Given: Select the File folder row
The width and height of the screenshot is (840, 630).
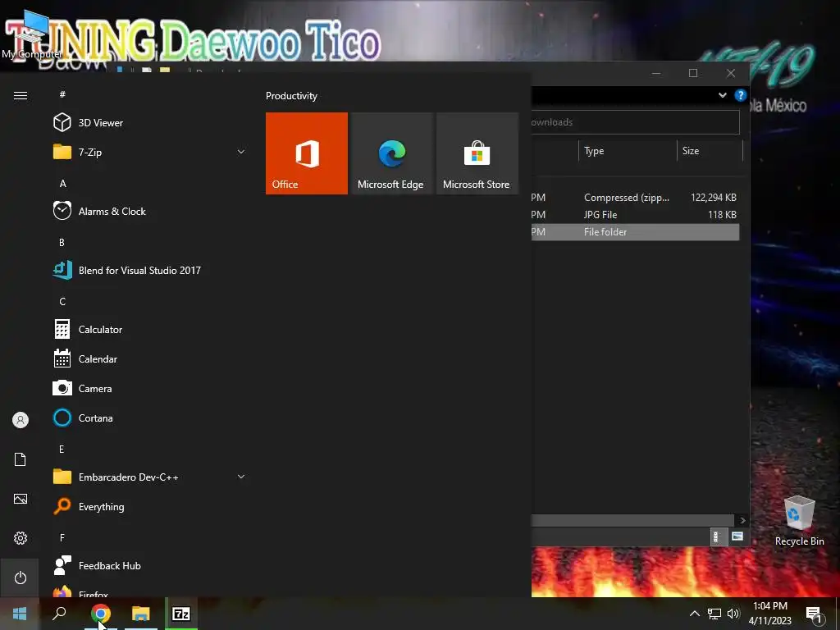Looking at the screenshot, I should [x=636, y=231].
